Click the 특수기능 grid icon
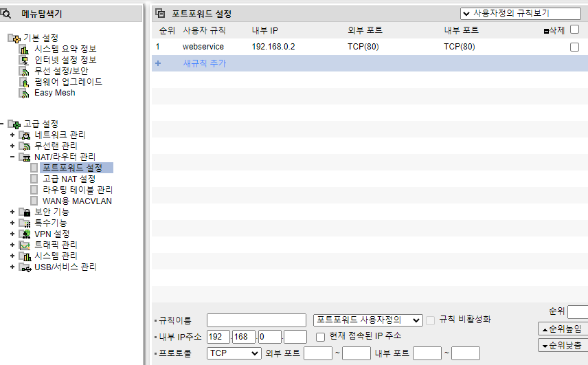 (24, 223)
